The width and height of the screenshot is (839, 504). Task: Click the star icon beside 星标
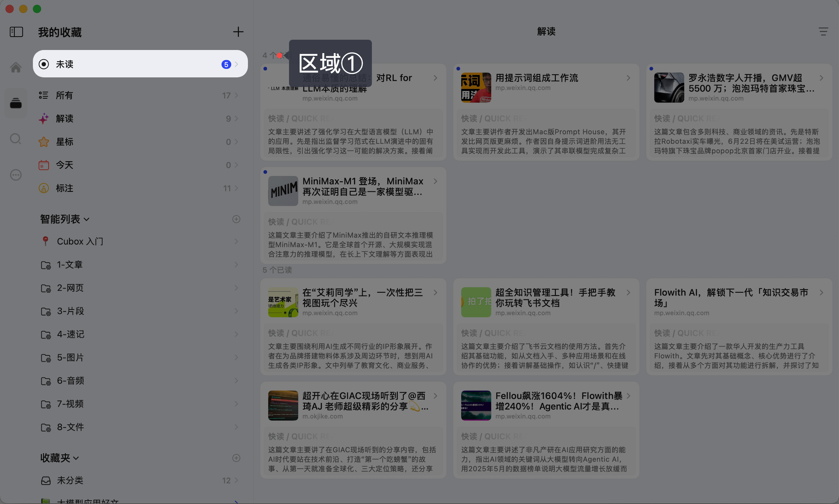[44, 142]
